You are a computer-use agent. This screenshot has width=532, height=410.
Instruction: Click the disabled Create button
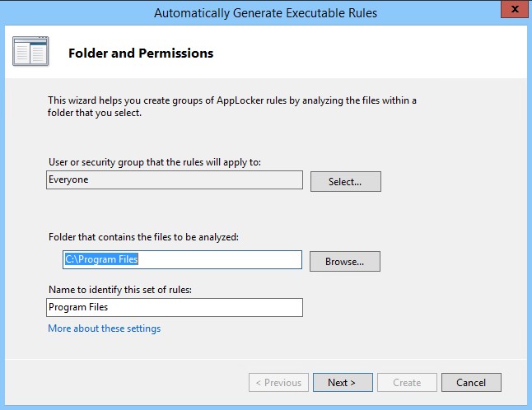point(407,382)
